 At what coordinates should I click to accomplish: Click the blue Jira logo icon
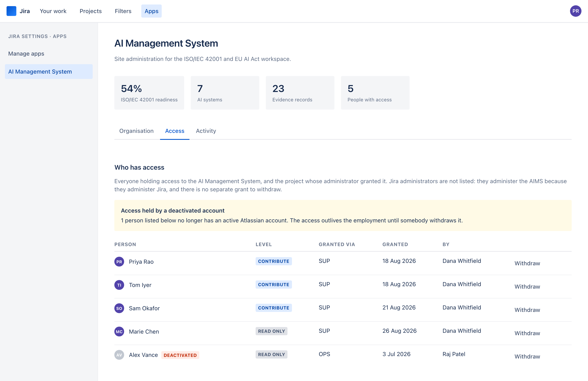coord(11,11)
